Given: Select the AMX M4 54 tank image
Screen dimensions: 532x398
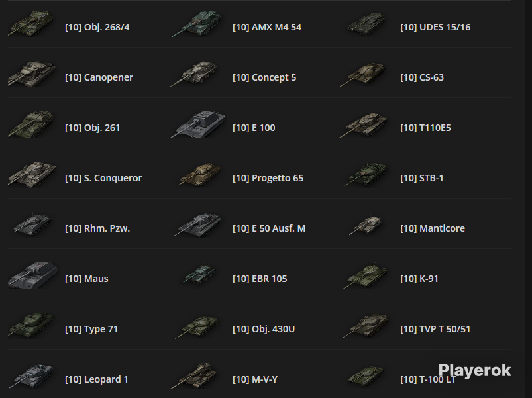Looking at the screenshot, I should 197,23.
